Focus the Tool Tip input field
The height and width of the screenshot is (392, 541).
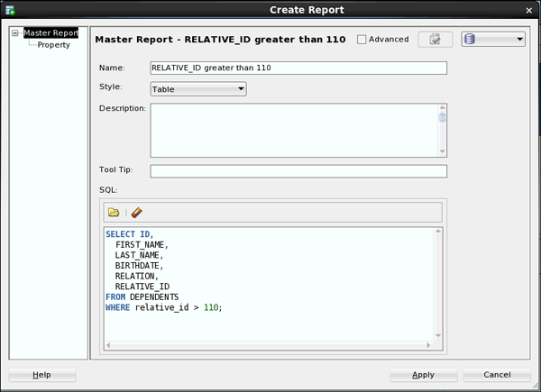tap(298, 171)
